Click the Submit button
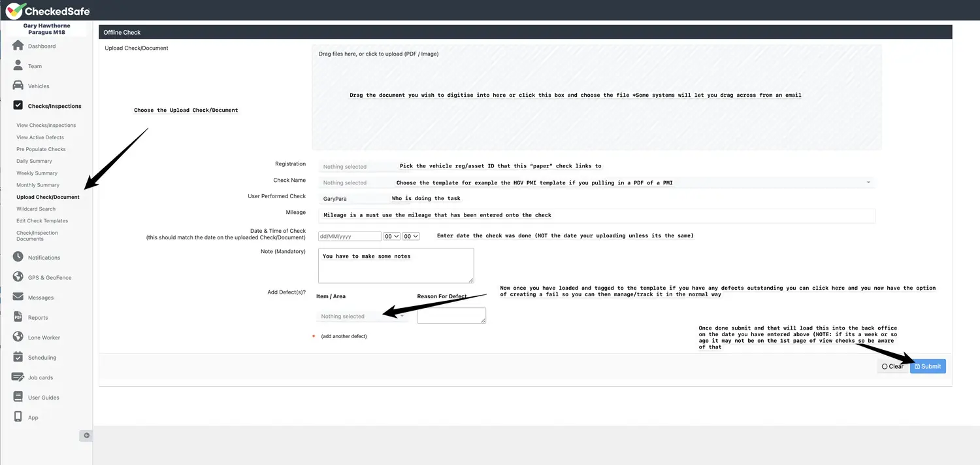The height and width of the screenshot is (465, 980). coord(927,366)
